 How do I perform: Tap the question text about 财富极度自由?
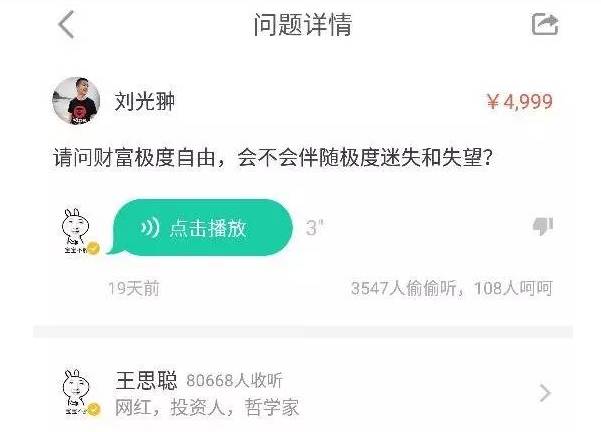click(x=273, y=157)
